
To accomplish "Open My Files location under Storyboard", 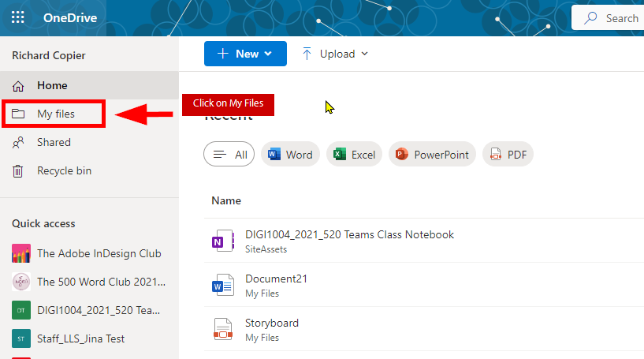I will (262, 338).
